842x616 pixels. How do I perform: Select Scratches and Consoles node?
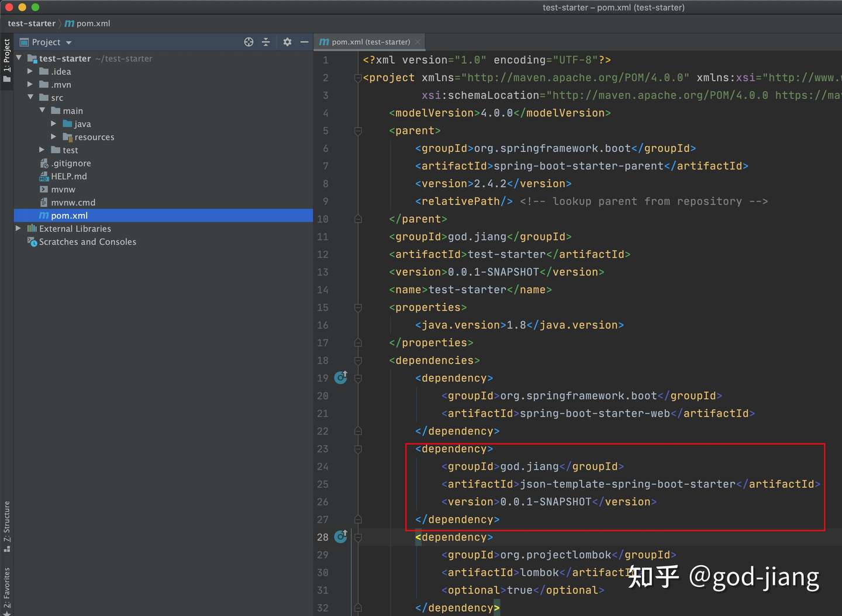pyautogui.click(x=88, y=242)
